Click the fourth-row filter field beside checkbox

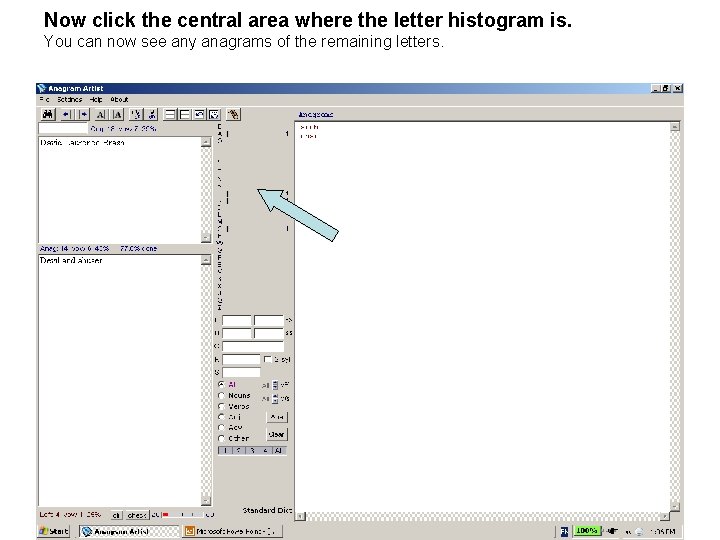pyautogui.click(x=242, y=359)
